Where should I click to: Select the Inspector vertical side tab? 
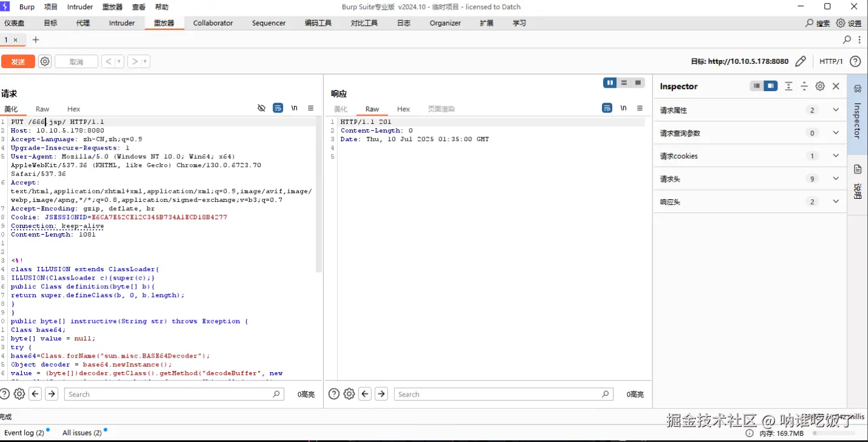click(x=857, y=114)
